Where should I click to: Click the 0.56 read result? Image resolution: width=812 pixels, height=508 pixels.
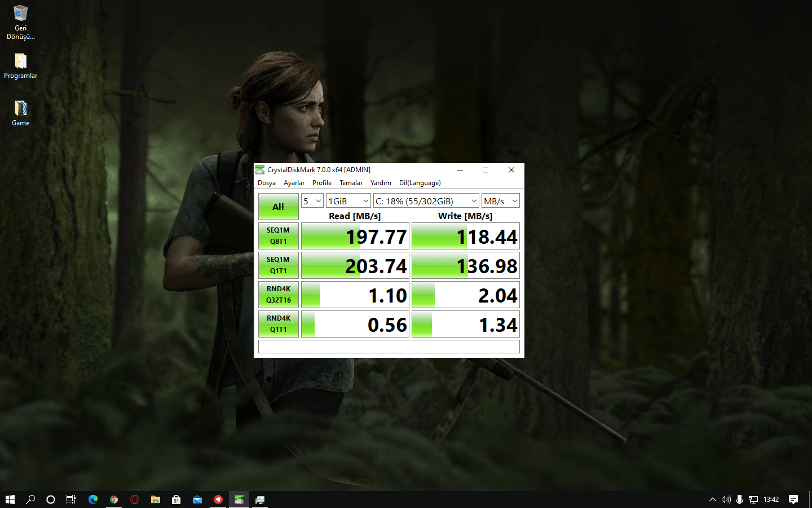(x=355, y=324)
